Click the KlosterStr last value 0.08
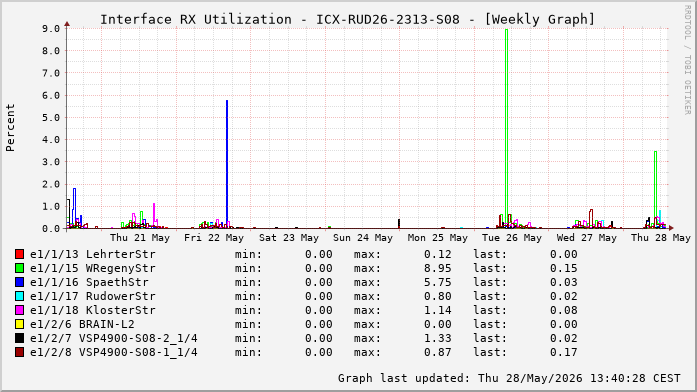Image resolution: width=697 pixels, height=392 pixels. point(564,310)
